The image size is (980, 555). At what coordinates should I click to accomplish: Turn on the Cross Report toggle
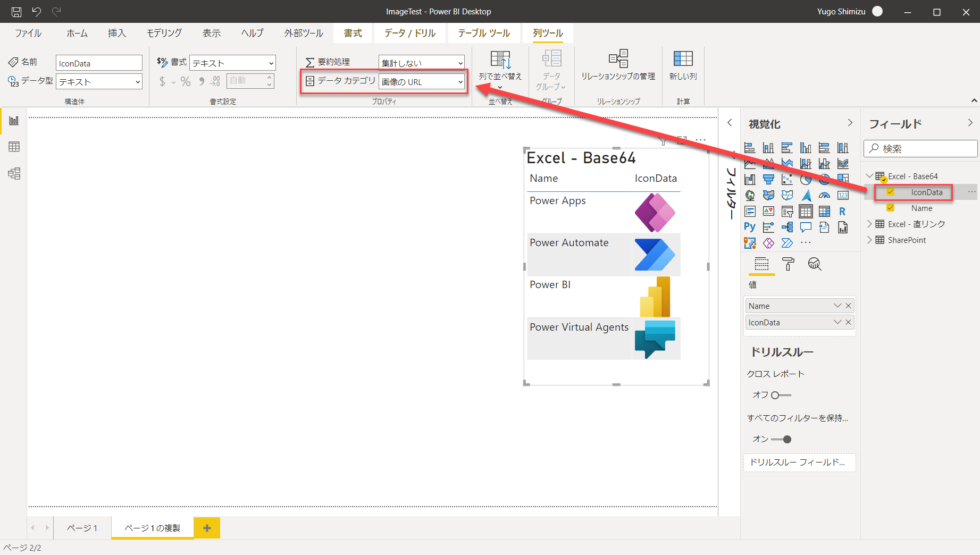coord(781,395)
